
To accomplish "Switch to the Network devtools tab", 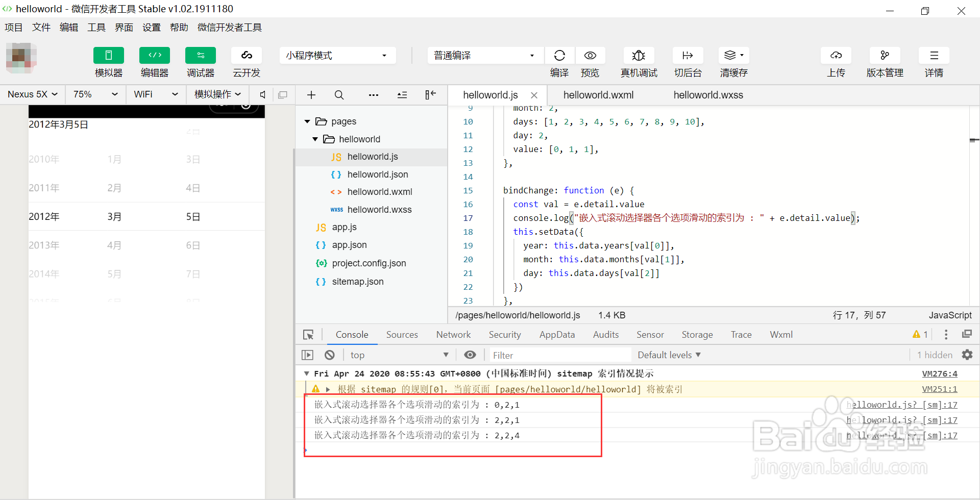I will 453,335.
